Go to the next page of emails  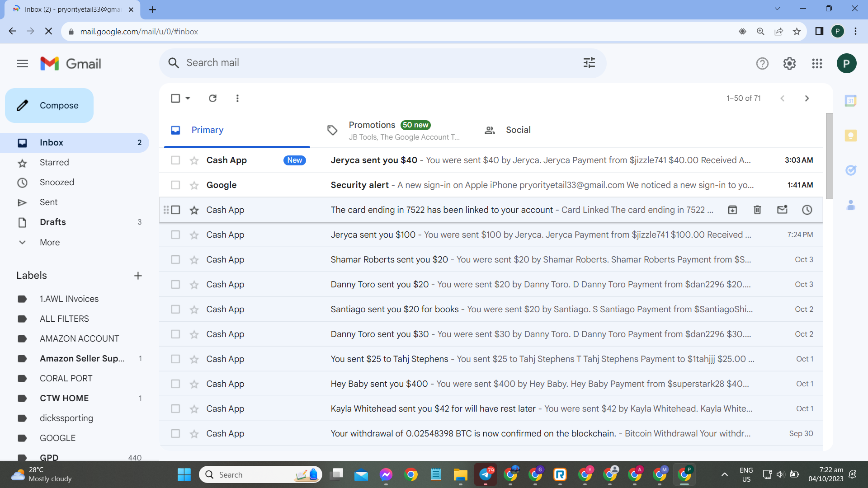(x=807, y=98)
